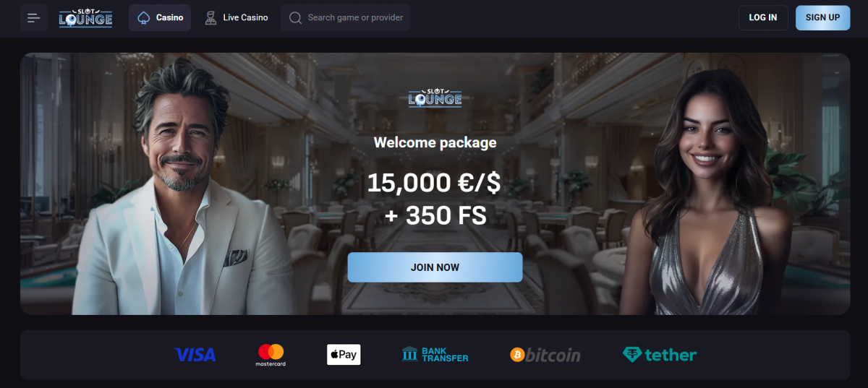Image resolution: width=868 pixels, height=388 pixels.
Task: Click the search magnifier icon
Action: 295,18
